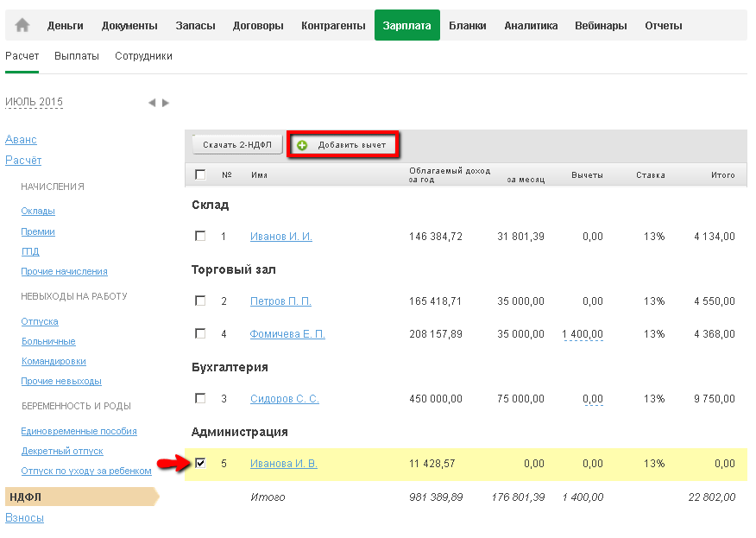Image resolution: width=756 pixels, height=538 pixels.
Task: Open the Больничные sidebar link
Action: (x=48, y=341)
